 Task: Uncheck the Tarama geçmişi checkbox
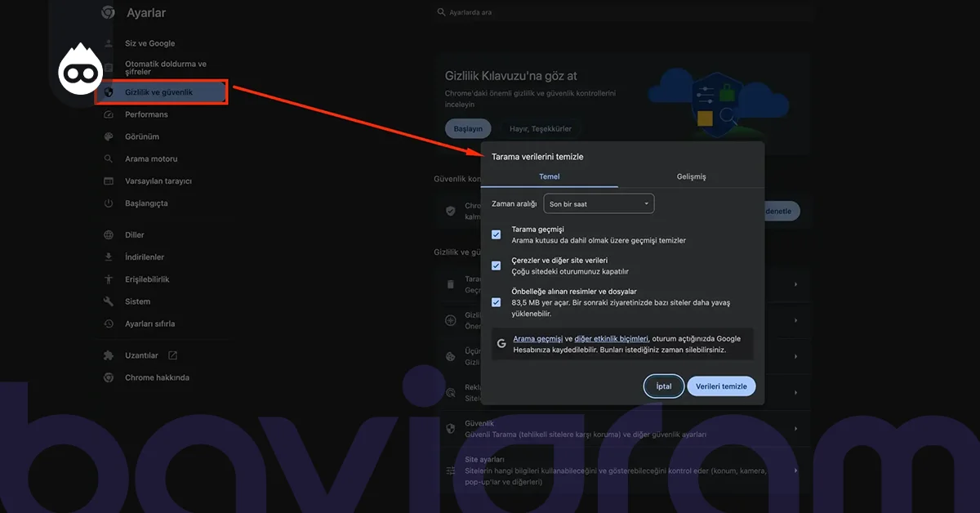(496, 234)
